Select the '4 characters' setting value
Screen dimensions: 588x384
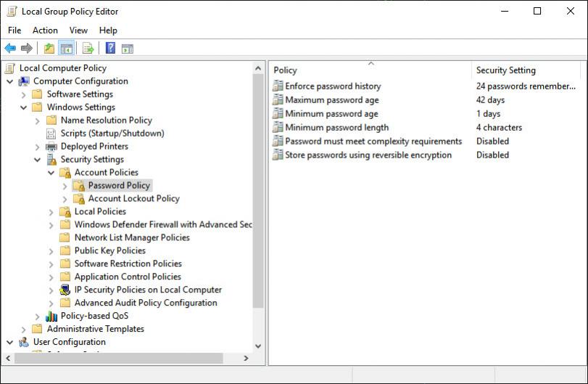point(499,127)
